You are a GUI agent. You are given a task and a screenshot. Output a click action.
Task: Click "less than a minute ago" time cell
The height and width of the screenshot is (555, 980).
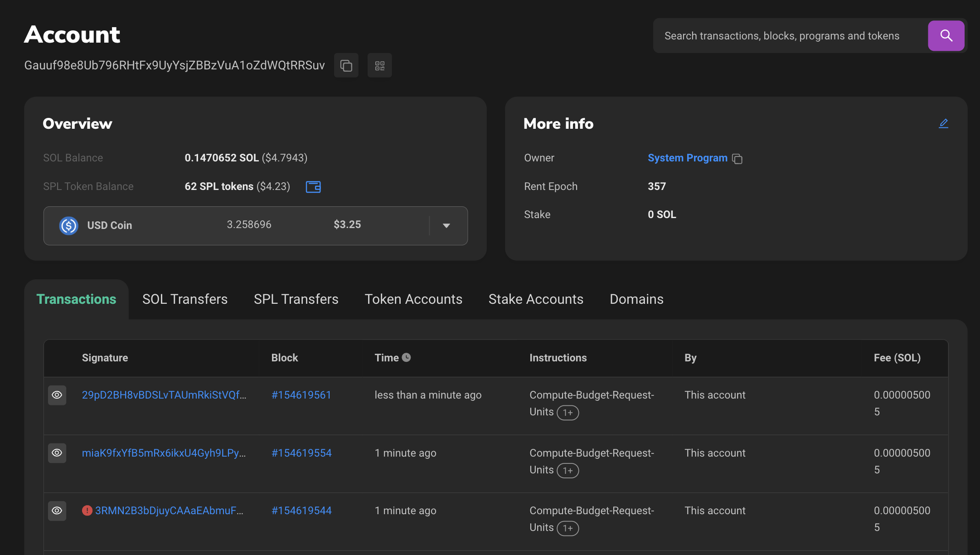click(428, 395)
